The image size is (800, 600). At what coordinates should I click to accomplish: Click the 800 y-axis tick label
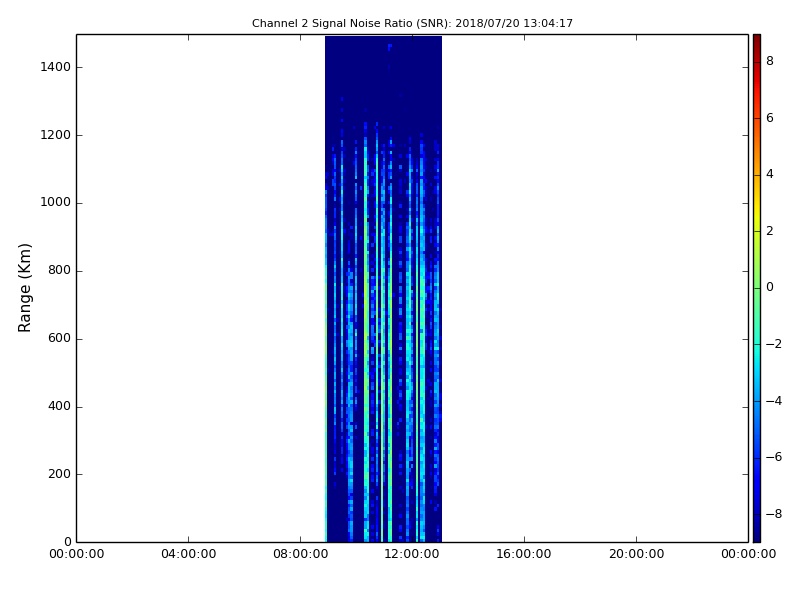[x=59, y=270]
